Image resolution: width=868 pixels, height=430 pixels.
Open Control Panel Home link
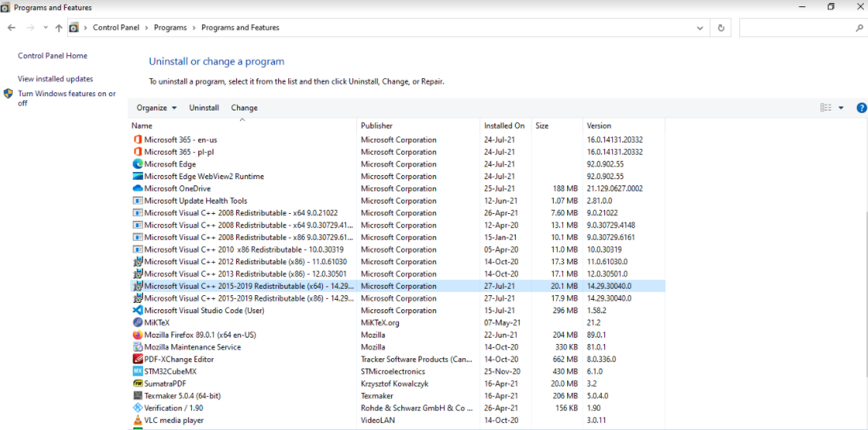click(x=53, y=56)
